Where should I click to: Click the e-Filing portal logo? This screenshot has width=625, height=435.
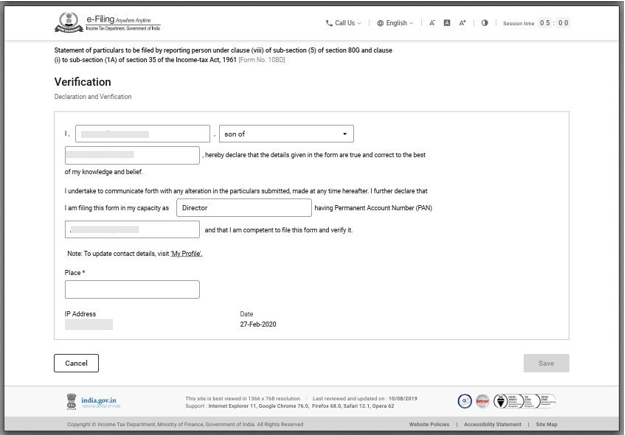click(106, 23)
